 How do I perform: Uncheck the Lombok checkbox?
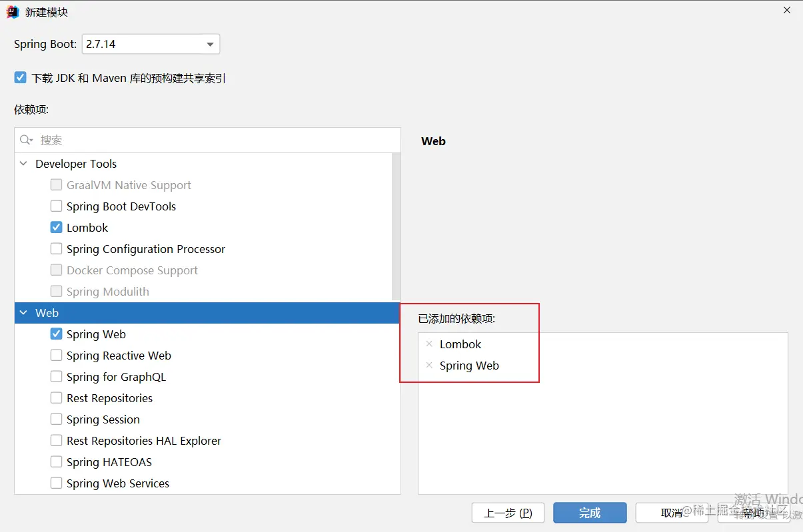pyautogui.click(x=57, y=228)
